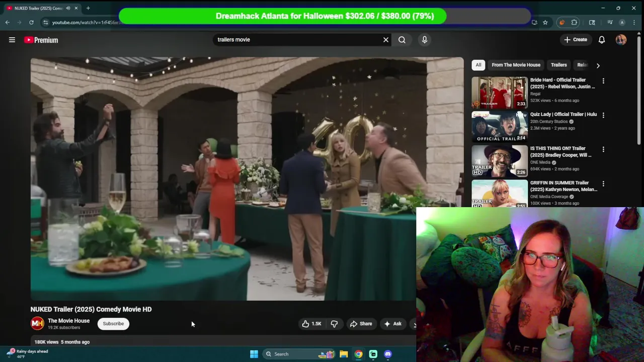This screenshot has height=362, width=644.
Task: Open the Regal channel name link
Action: (535, 94)
